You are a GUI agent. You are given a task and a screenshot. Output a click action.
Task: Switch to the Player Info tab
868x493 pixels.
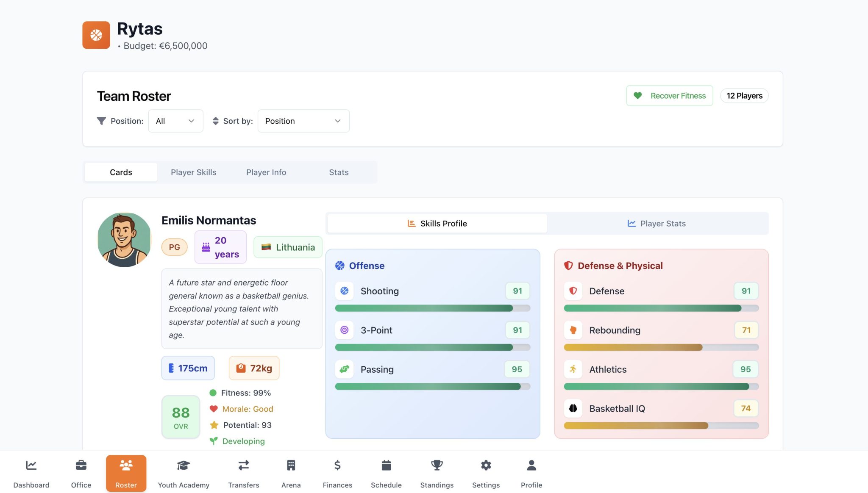click(x=266, y=172)
